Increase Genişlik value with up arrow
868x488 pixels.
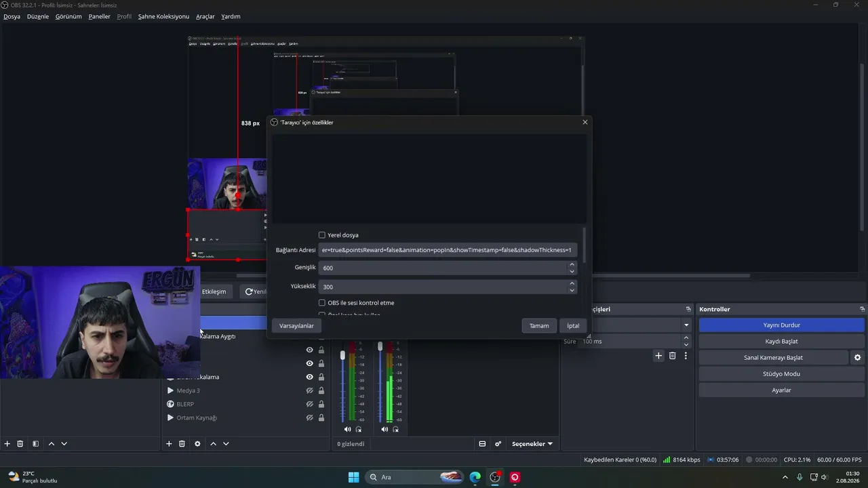[572, 264]
